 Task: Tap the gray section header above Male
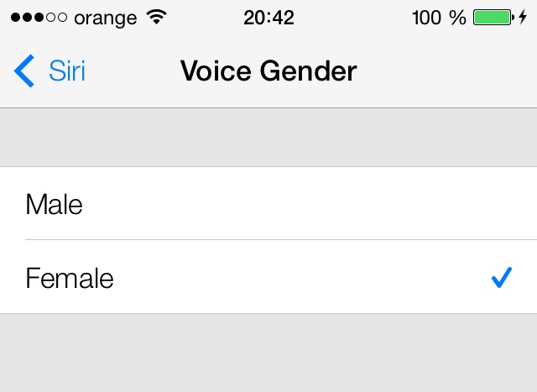[x=268, y=138]
